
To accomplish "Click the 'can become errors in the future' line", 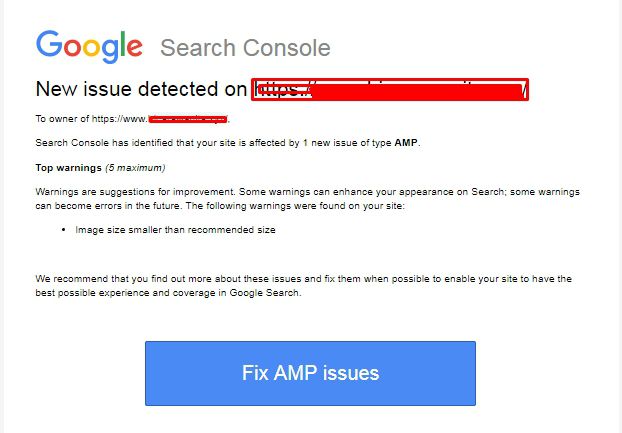I will [220, 206].
